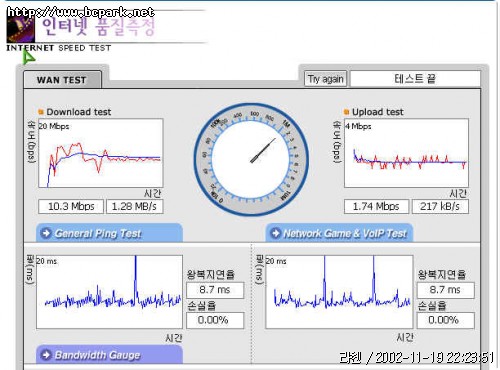Screen dimensions: 500x370
Task: Click the Try again button
Action: (x=325, y=79)
